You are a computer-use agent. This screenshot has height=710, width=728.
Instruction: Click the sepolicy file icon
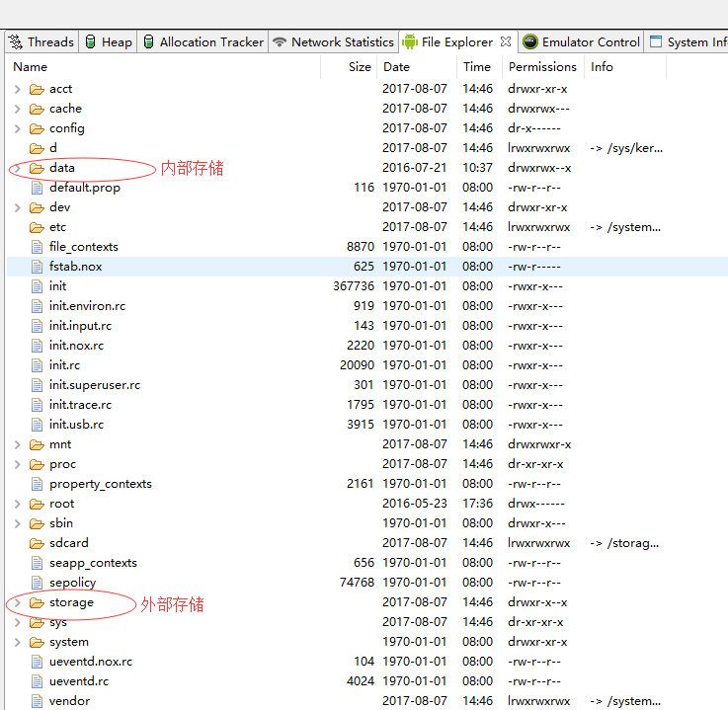[x=37, y=583]
